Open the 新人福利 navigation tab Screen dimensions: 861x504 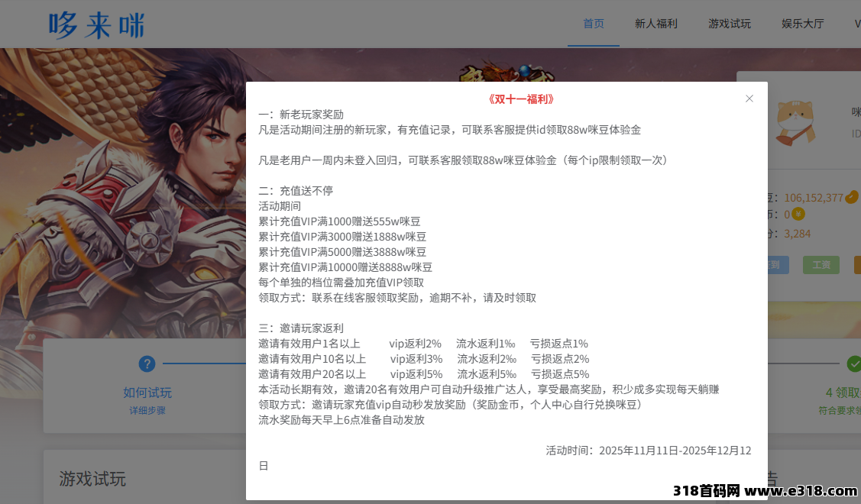click(x=655, y=24)
